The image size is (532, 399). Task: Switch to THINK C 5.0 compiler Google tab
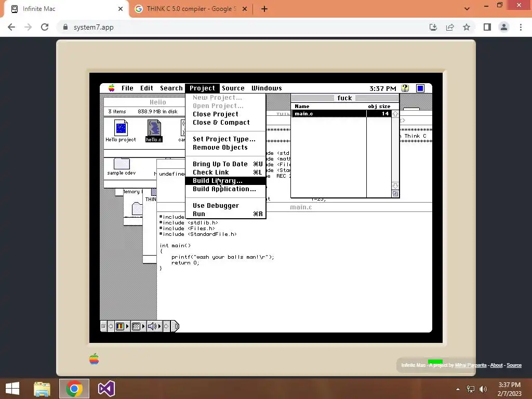click(191, 9)
